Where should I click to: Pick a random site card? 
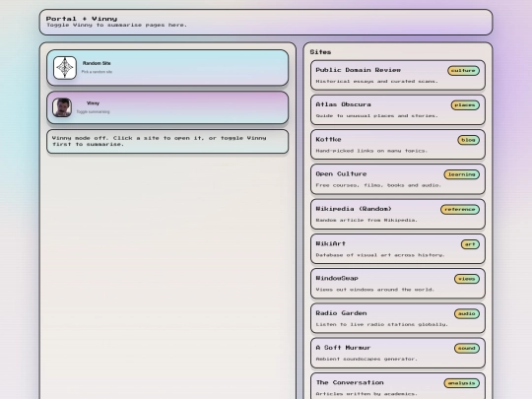(167, 68)
